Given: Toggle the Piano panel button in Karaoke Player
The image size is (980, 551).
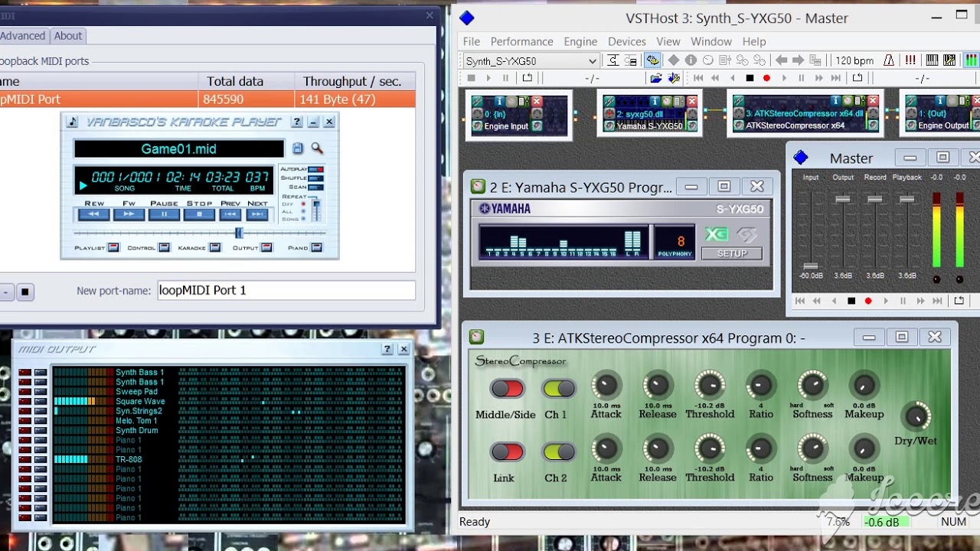Looking at the screenshot, I should tap(317, 247).
